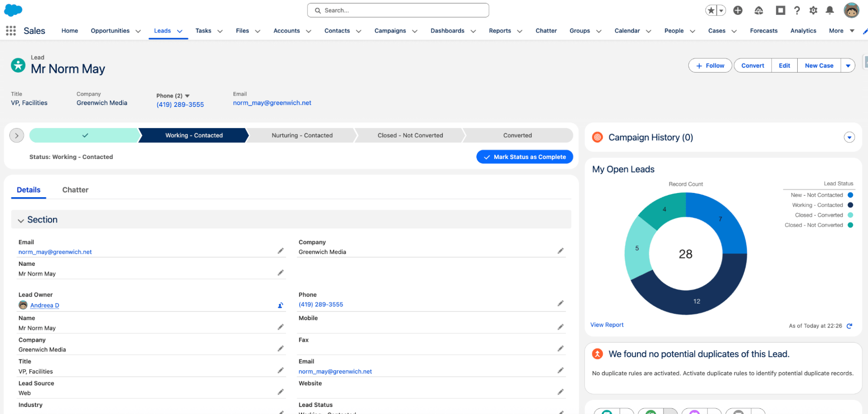Open the Campaign History dropdown arrow
Viewport: 868px width, 414px height.
849,137
